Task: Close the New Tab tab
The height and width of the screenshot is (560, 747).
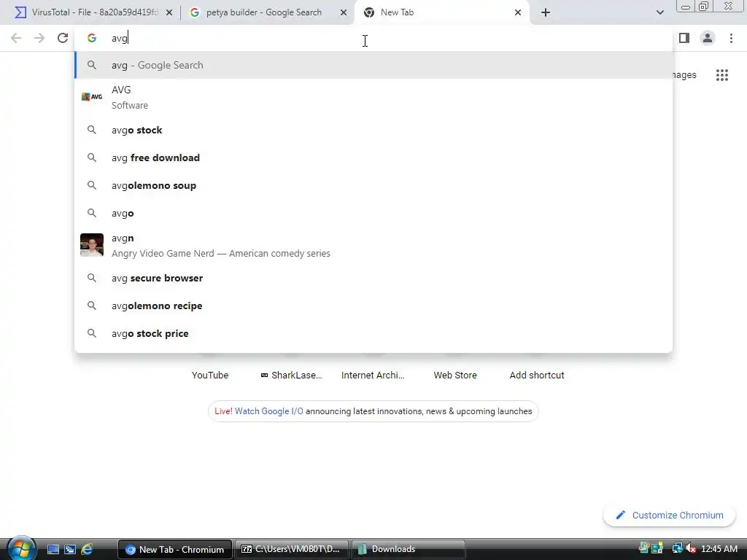Action: pyautogui.click(x=518, y=13)
